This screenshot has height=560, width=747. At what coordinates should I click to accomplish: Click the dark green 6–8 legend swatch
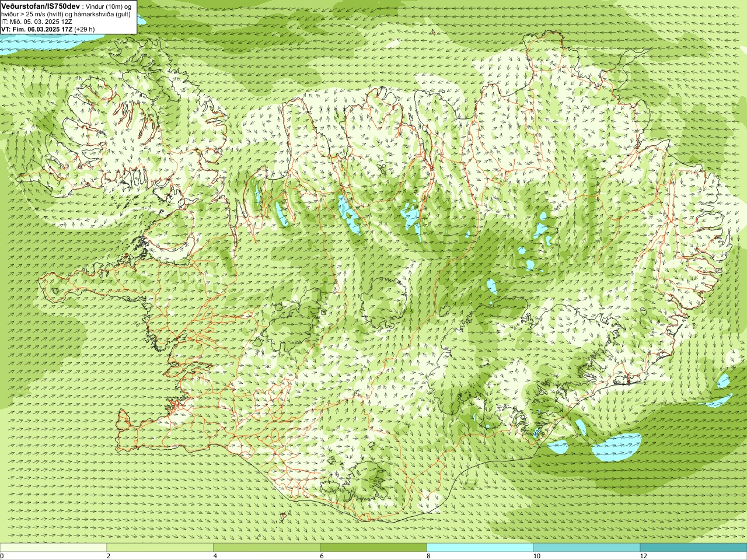[373, 548]
